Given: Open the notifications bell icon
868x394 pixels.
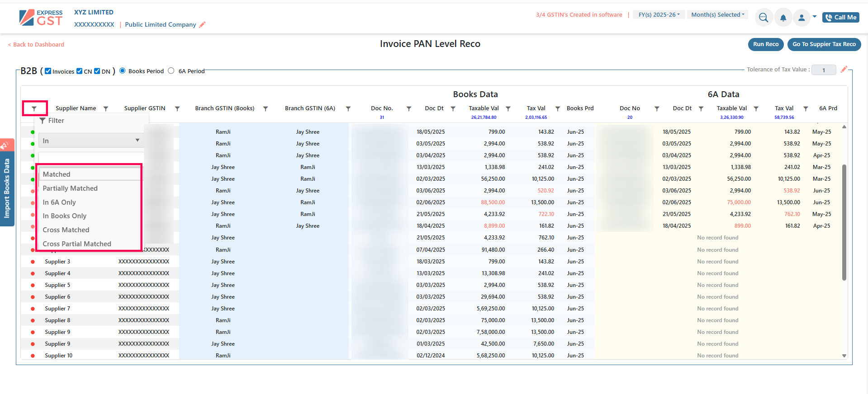Looking at the screenshot, I should [x=783, y=18].
